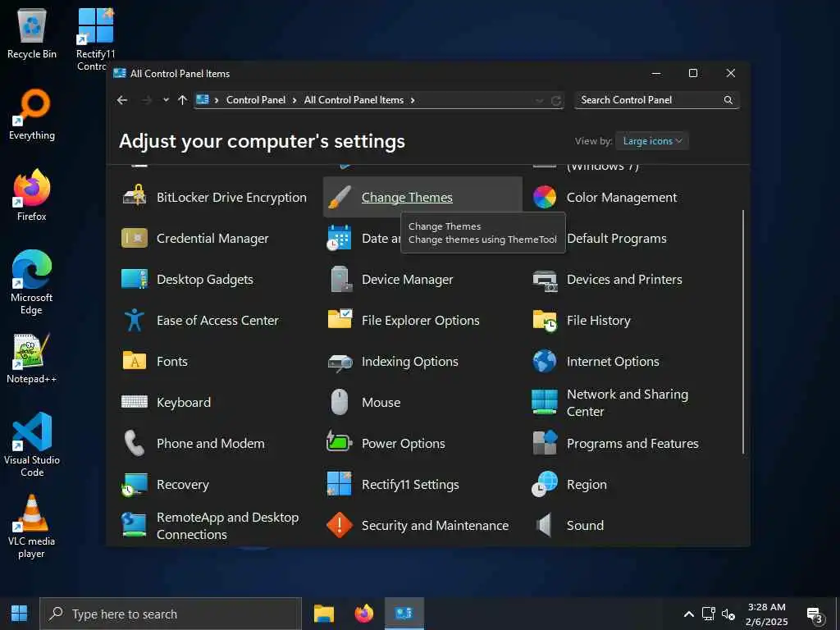The image size is (840, 630).
Task: Open the Recovery icon
Action: (x=135, y=485)
